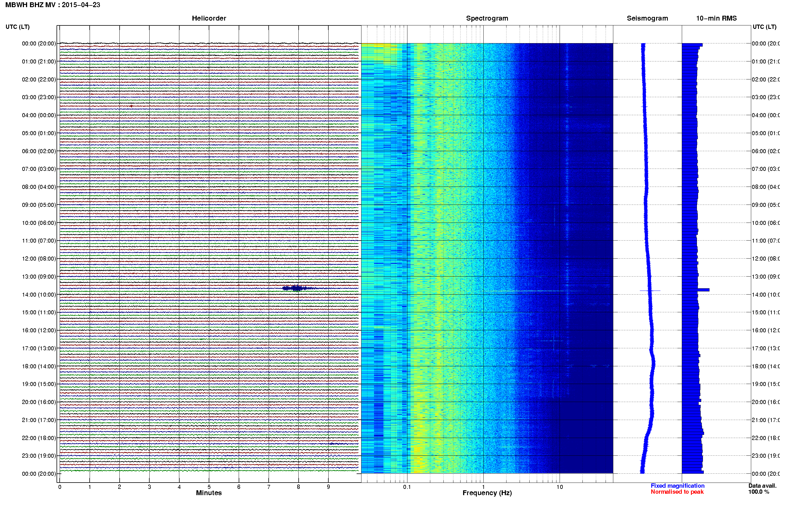Click the 12:00 (08:00) left time label
812x508 pixels.
39,259
